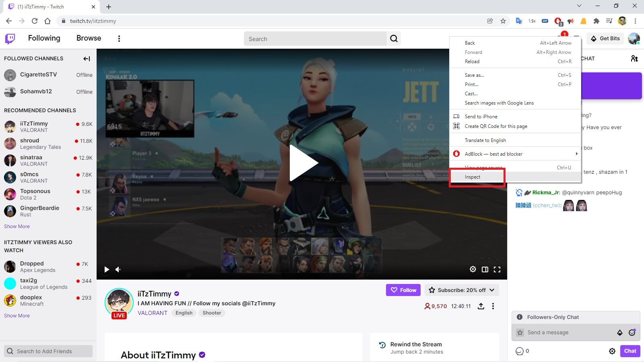Select Search images with Google Lens
The image size is (644, 362).
pos(515,103)
